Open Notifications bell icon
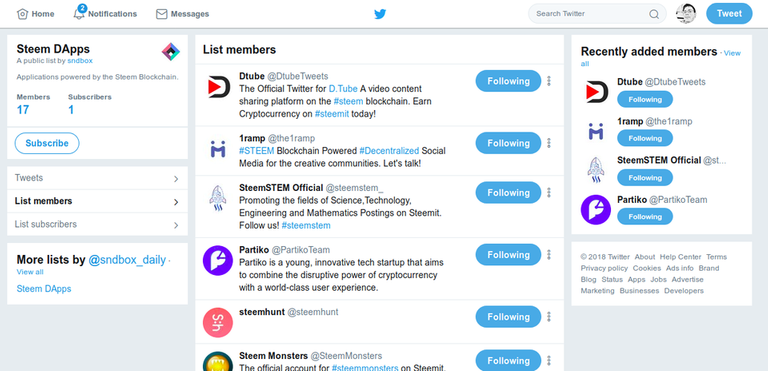 point(79,14)
